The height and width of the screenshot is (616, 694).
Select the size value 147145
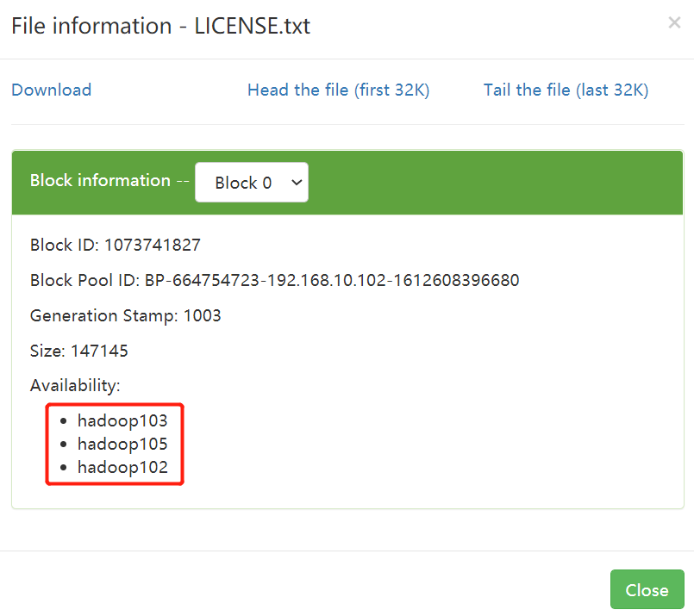[x=97, y=351]
